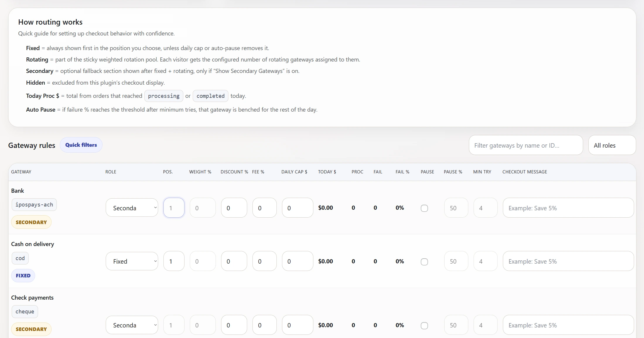
Task: Toggle Pause for the cod gateway row
Action: tap(424, 262)
